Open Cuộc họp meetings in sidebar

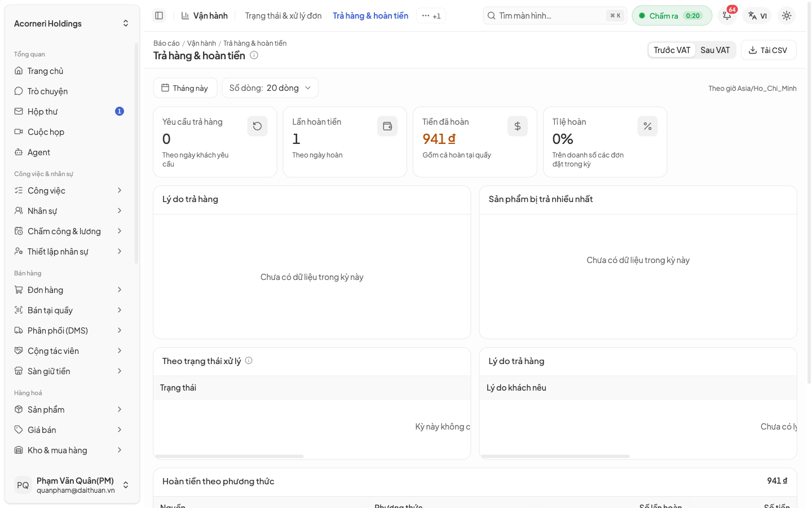[69, 132]
